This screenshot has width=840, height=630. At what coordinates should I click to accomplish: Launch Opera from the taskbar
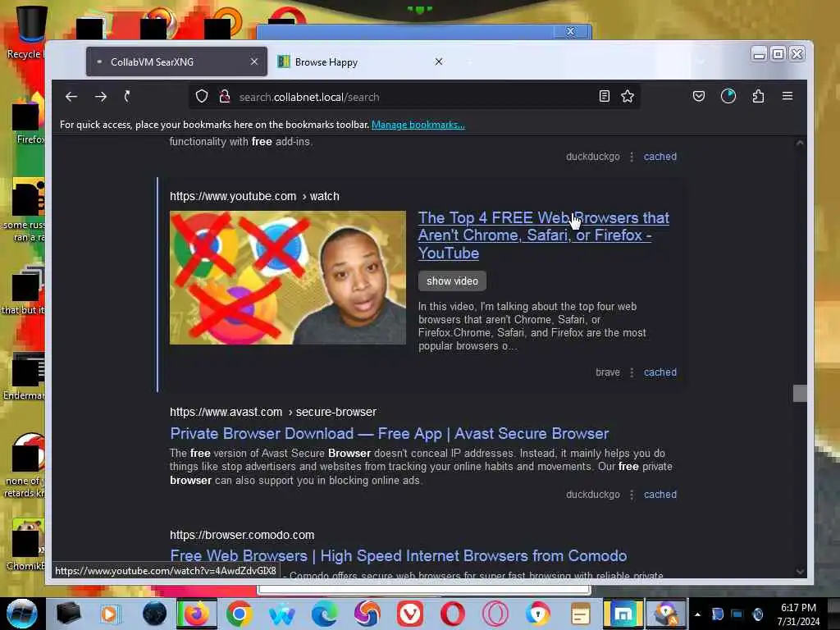453,614
